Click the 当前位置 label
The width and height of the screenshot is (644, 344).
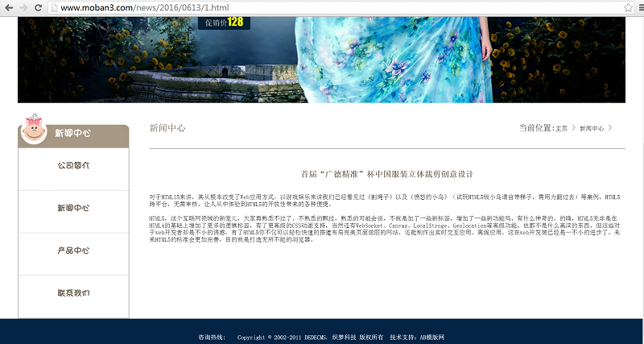(537, 128)
